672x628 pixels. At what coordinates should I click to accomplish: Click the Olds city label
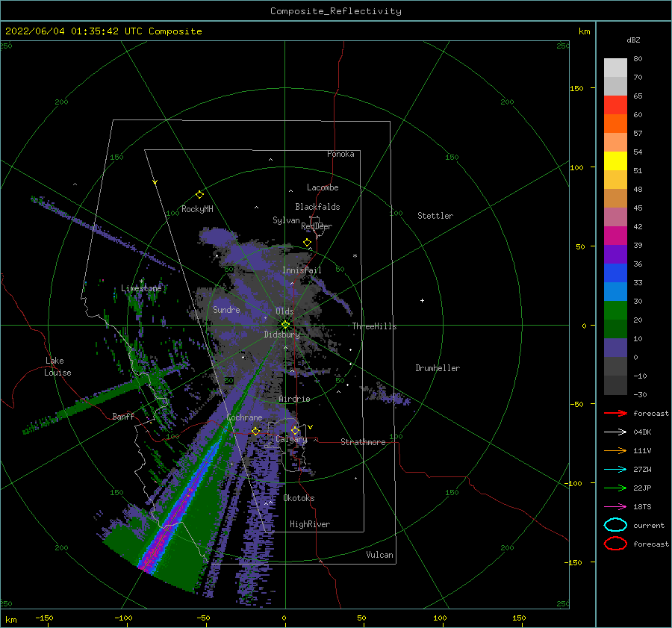284,311
